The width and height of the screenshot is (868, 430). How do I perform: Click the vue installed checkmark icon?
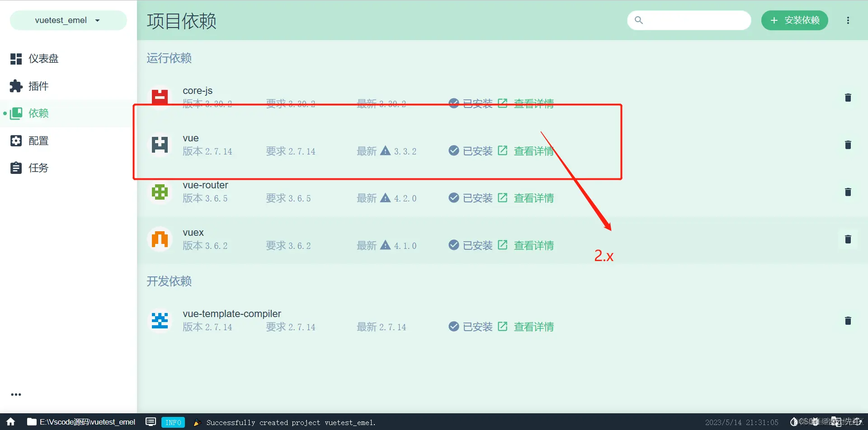point(454,151)
